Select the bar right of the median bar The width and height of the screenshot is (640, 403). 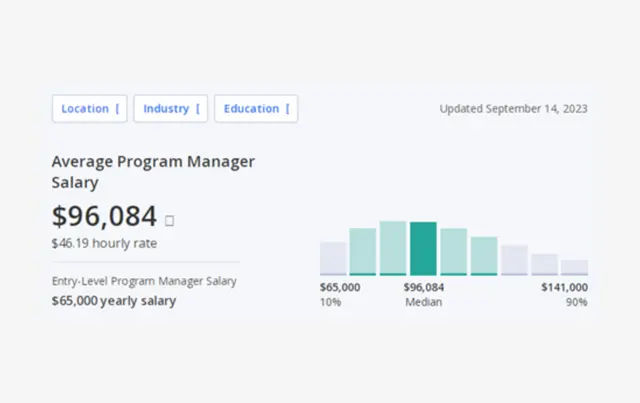pos(453,251)
